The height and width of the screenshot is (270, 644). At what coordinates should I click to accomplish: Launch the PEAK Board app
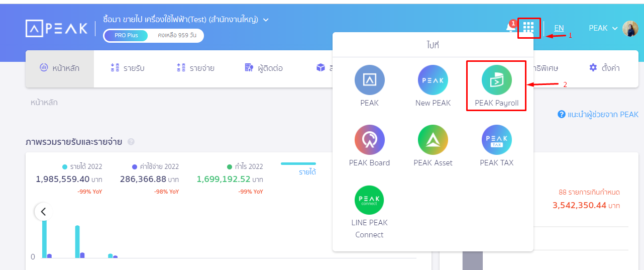[x=369, y=145]
